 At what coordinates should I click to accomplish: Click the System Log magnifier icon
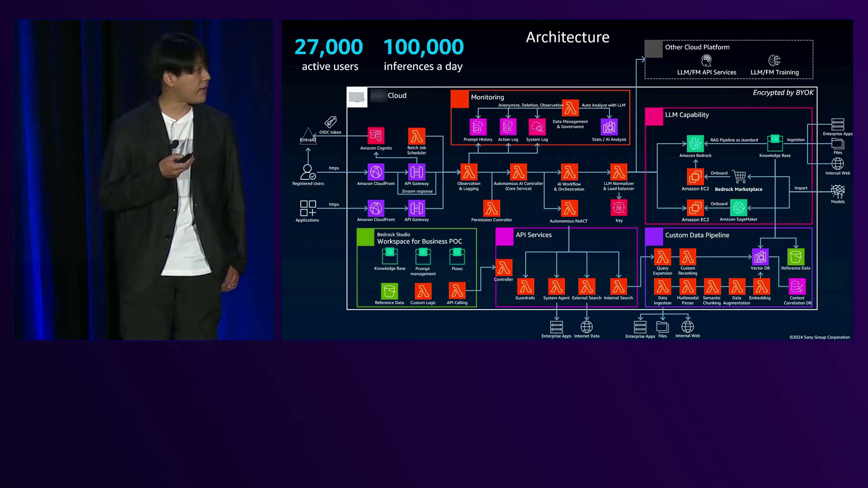[537, 127]
